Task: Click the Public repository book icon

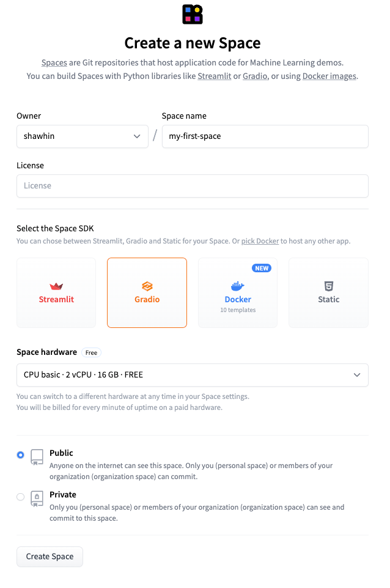Action: [x=37, y=457]
